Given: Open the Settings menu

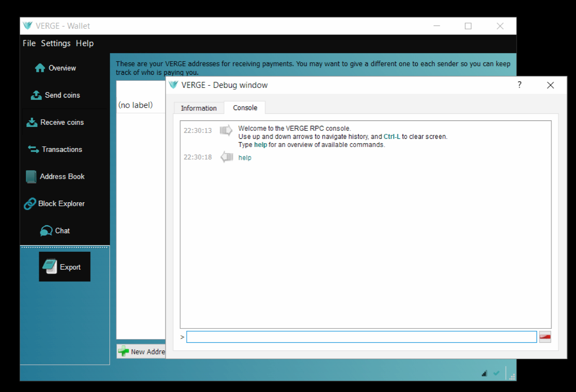Looking at the screenshot, I should coord(56,43).
